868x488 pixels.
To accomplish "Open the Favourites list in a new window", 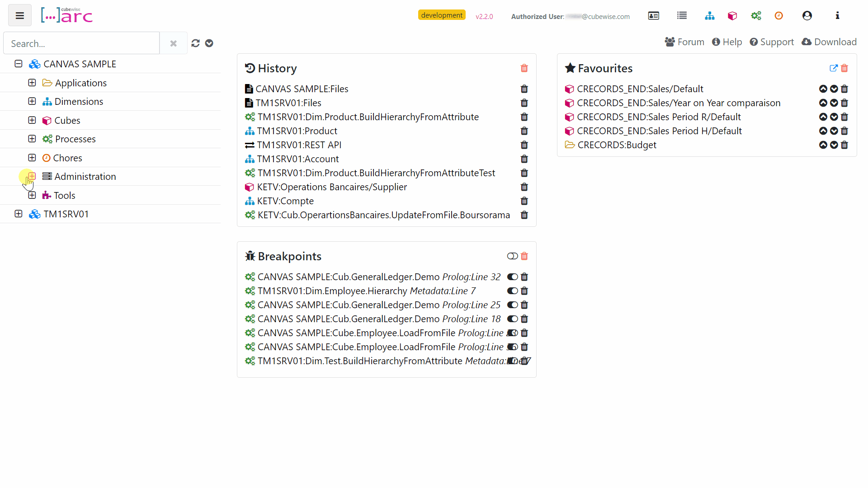I will (x=834, y=68).
